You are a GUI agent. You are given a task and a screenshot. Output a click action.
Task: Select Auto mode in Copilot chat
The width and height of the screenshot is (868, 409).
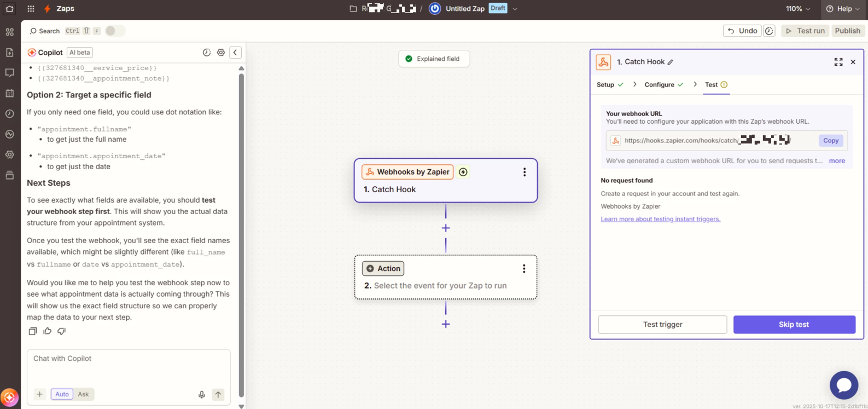click(x=62, y=394)
